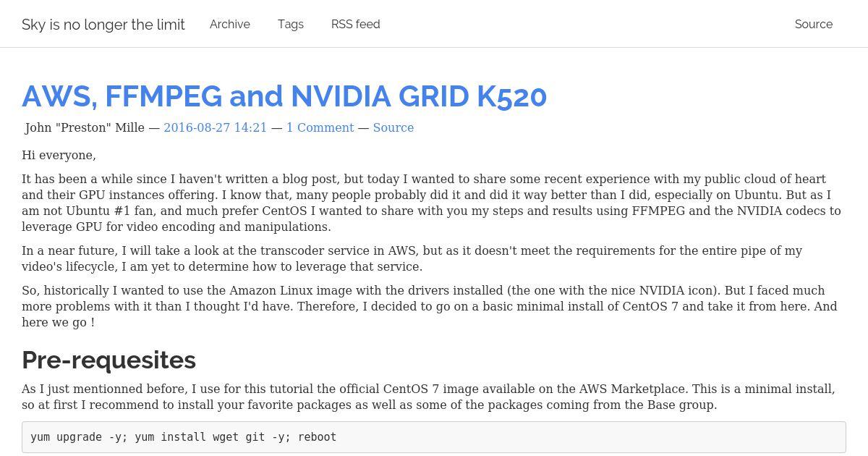
Task: Click the word reboot in the code block
Action: point(317,437)
